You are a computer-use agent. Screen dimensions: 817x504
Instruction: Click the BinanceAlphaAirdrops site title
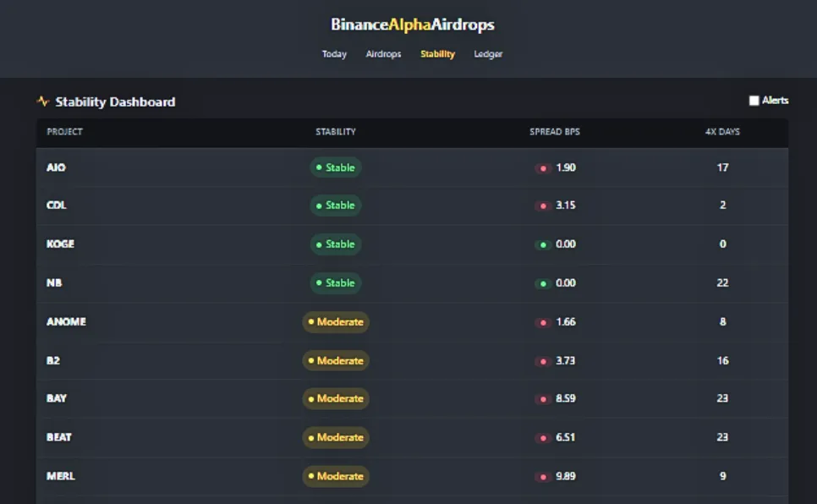(413, 25)
